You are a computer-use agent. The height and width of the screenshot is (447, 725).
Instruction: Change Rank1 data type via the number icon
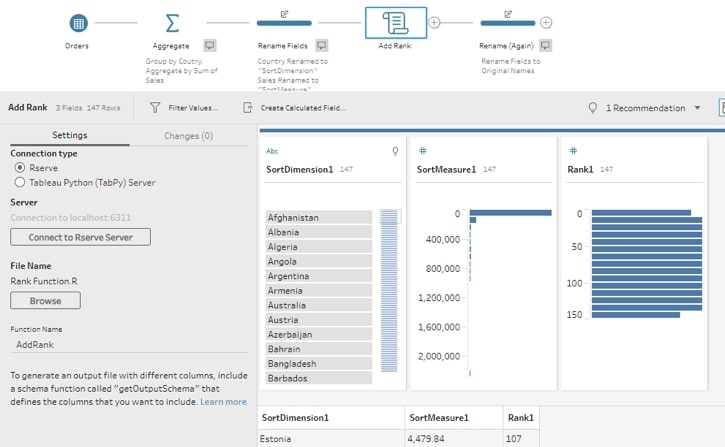pos(573,151)
